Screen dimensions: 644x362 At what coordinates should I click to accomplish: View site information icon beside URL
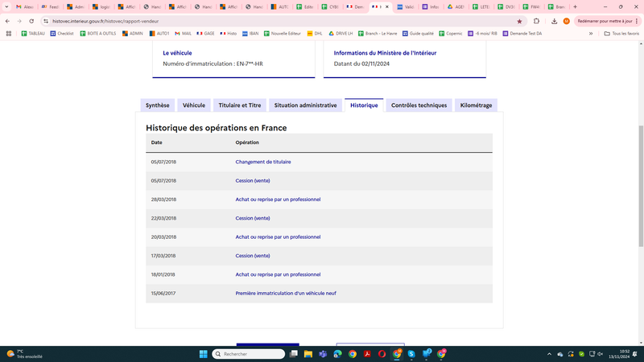[x=46, y=21]
